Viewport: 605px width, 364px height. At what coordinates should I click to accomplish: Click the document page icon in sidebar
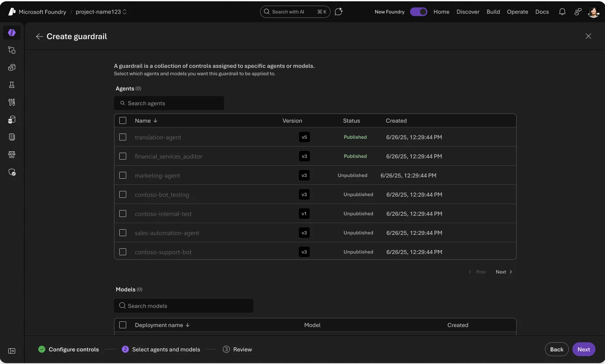12,137
